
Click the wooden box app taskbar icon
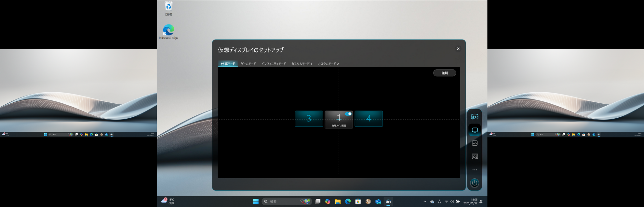[x=368, y=201]
